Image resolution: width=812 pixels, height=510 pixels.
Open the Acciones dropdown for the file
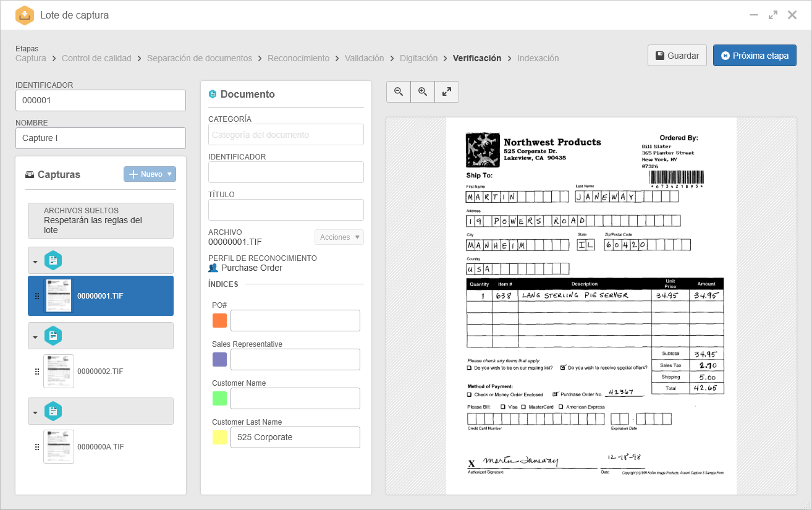339,237
